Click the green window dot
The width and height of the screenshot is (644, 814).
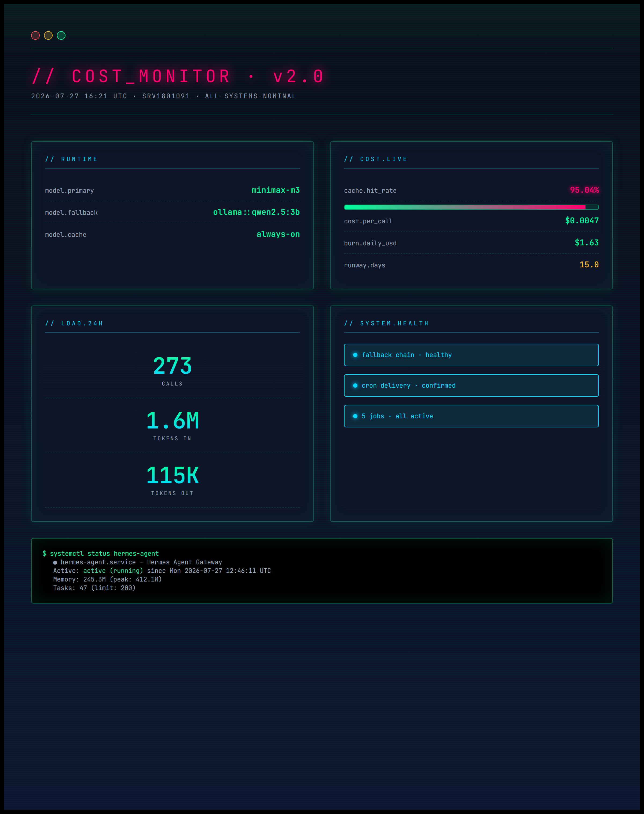pos(61,35)
